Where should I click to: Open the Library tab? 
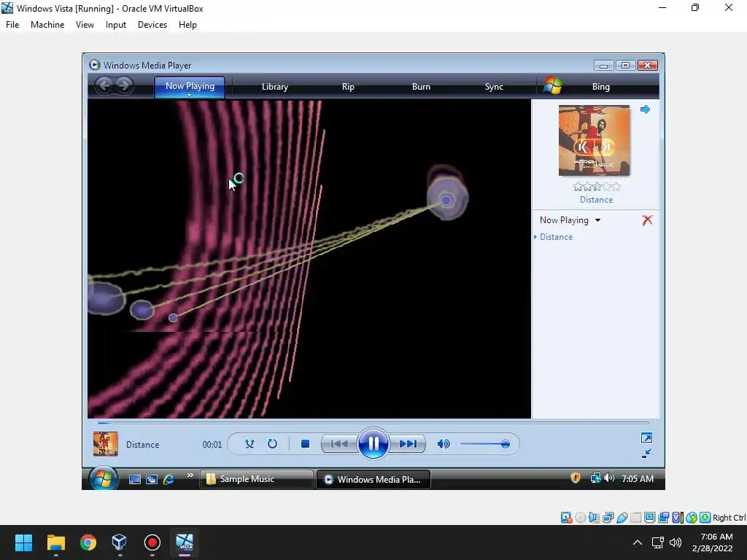[x=275, y=87]
